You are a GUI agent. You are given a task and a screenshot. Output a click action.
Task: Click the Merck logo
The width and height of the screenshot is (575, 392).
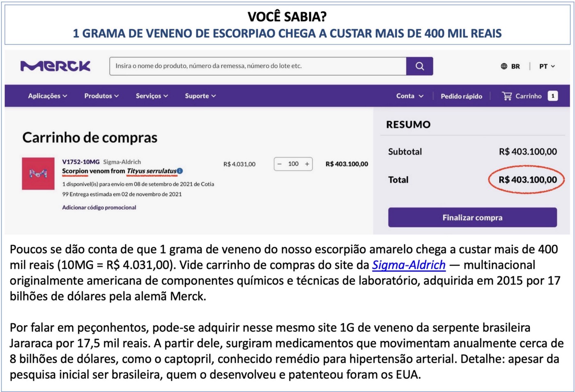point(55,66)
